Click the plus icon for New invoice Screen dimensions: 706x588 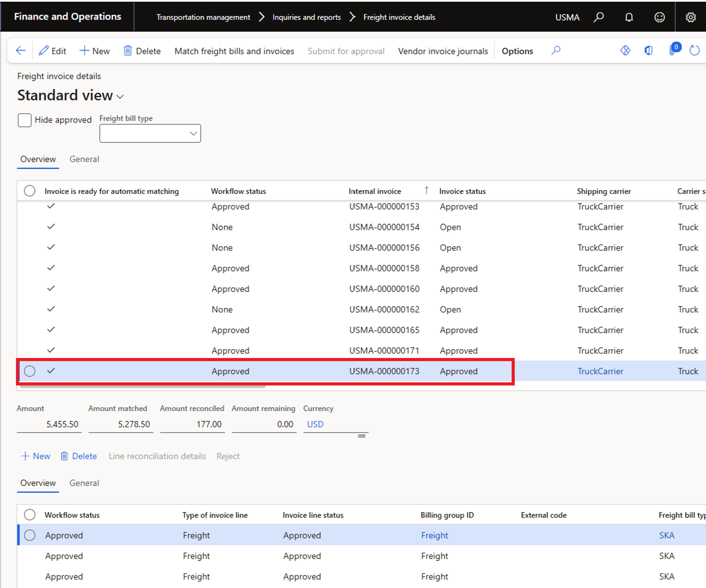[84, 51]
